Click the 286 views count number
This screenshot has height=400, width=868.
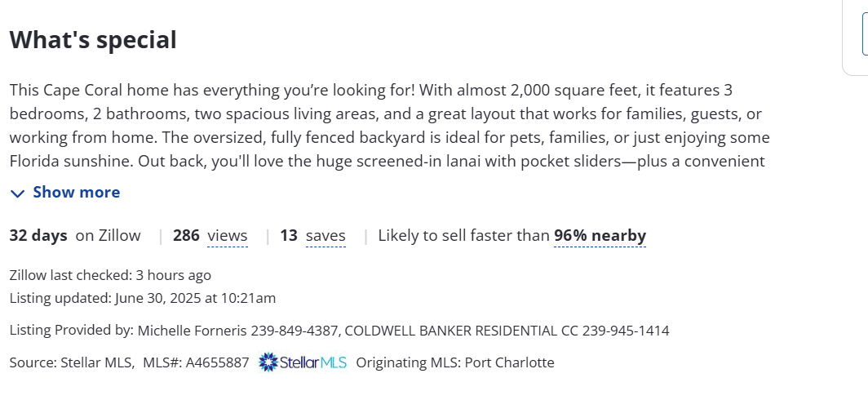pos(186,236)
